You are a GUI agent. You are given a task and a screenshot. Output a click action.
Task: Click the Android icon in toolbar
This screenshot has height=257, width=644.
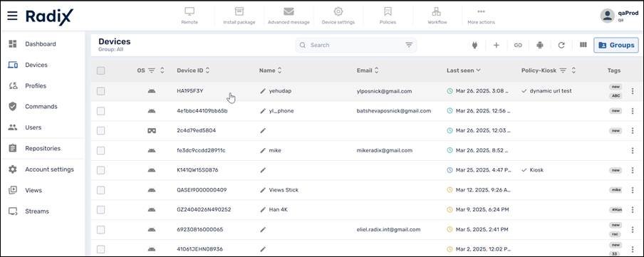[x=540, y=45]
